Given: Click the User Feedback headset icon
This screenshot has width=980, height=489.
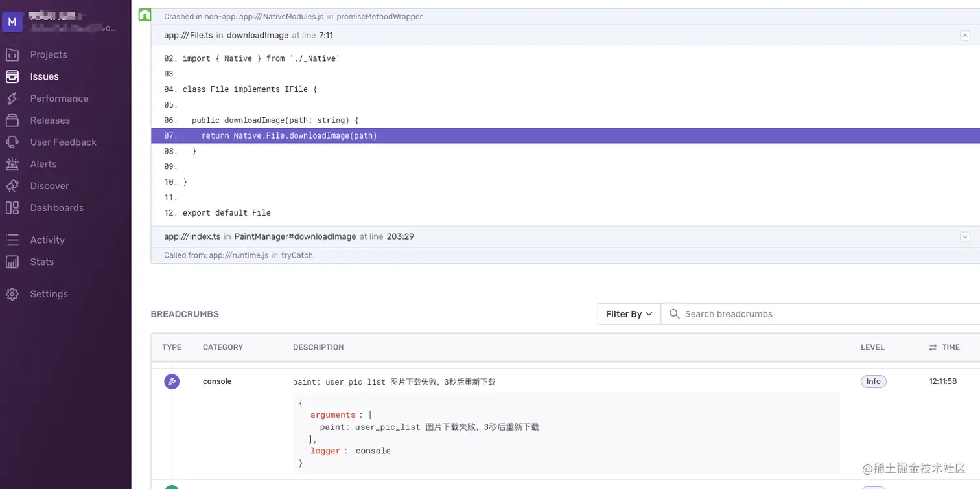Looking at the screenshot, I should pyautogui.click(x=12, y=142).
